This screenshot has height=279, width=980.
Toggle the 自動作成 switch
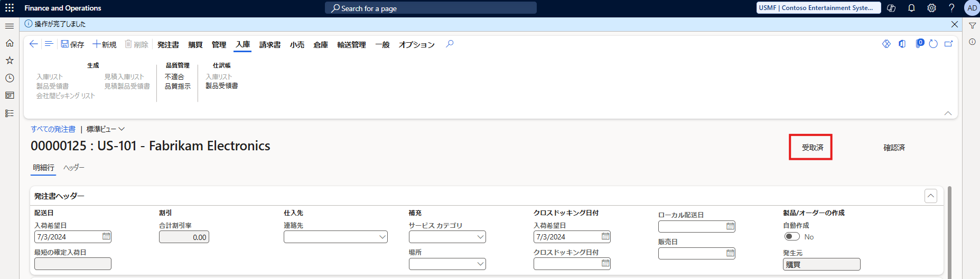click(792, 237)
